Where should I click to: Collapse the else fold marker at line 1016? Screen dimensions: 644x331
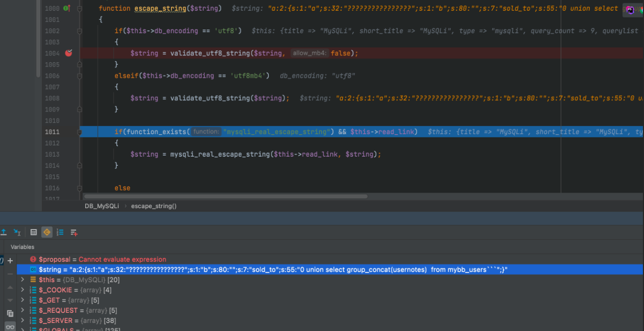[79, 188]
